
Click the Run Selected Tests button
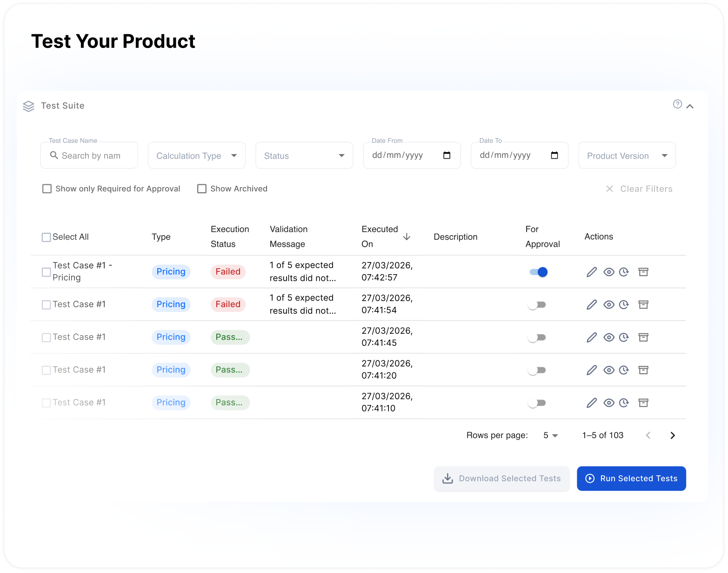click(x=631, y=479)
